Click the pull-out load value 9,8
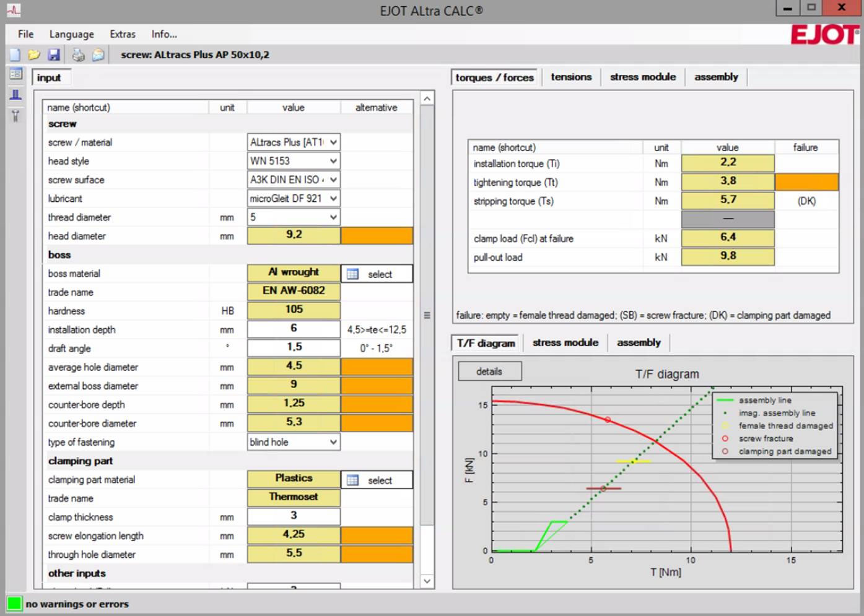This screenshot has width=864, height=616. (x=728, y=256)
